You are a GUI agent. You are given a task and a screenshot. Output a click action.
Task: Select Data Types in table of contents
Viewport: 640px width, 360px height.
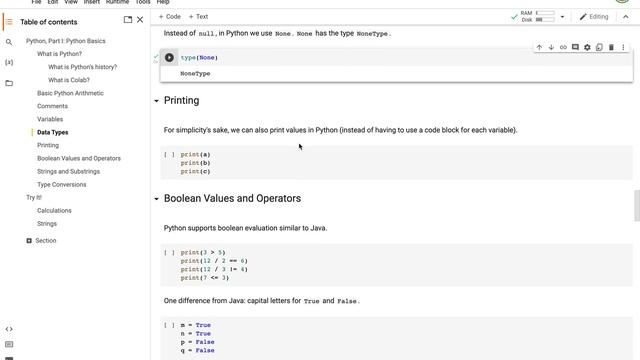(52, 132)
